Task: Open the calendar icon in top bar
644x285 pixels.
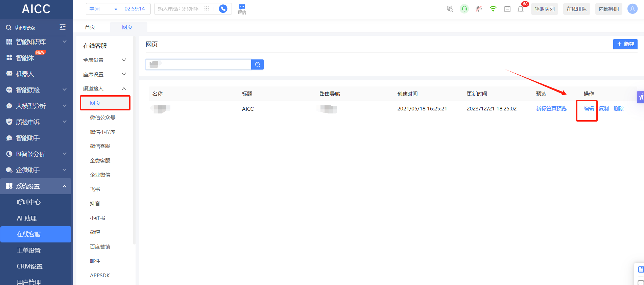Action: [507, 9]
